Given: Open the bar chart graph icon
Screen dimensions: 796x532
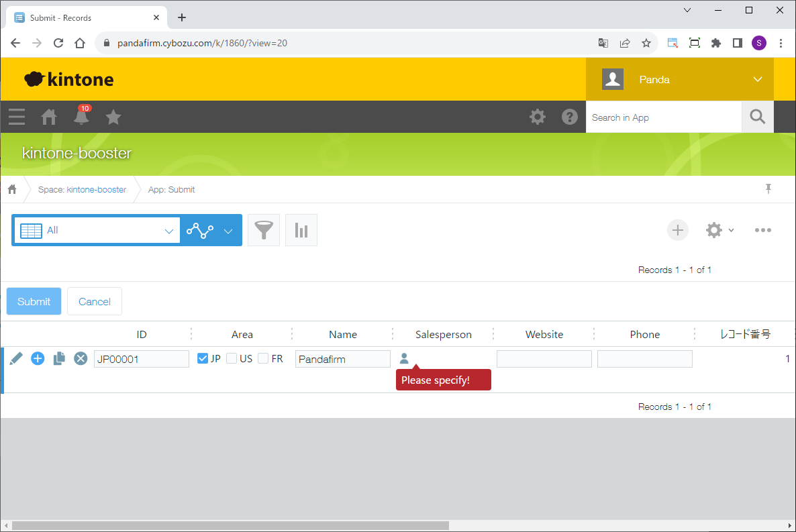Looking at the screenshot, I should (x=301, y=230).
